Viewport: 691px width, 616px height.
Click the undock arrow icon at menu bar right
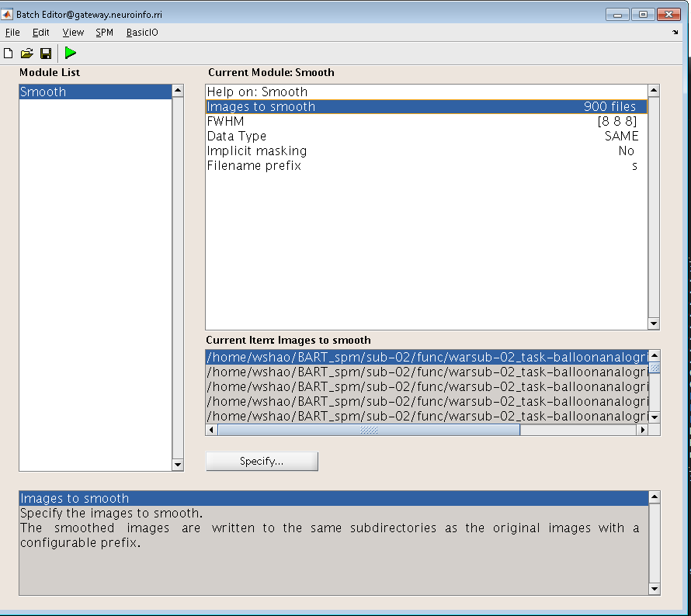pos(675,32)
